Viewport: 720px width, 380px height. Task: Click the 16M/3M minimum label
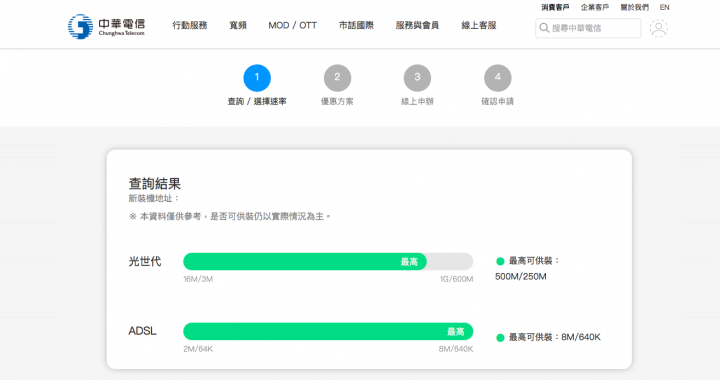[198, 279]
